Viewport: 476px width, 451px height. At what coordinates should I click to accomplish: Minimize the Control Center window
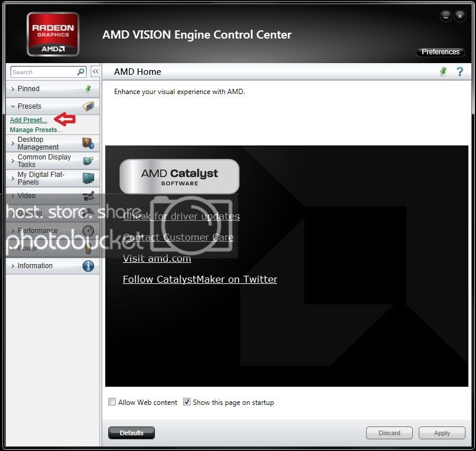446,16
